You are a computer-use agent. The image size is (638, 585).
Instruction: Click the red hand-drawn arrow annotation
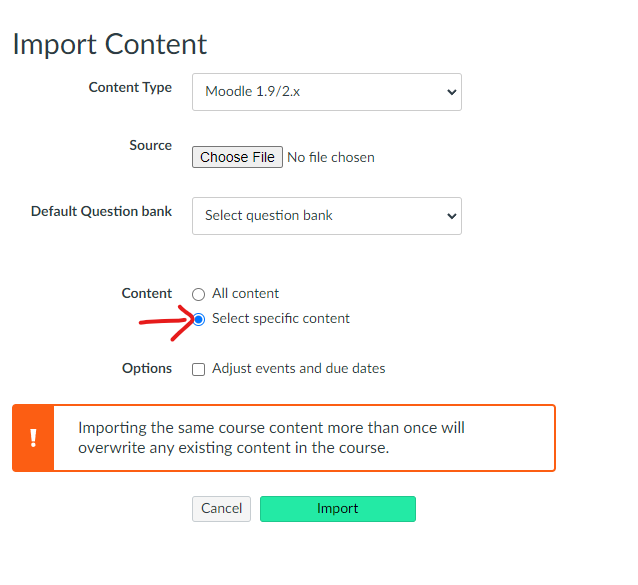(165, 320)
